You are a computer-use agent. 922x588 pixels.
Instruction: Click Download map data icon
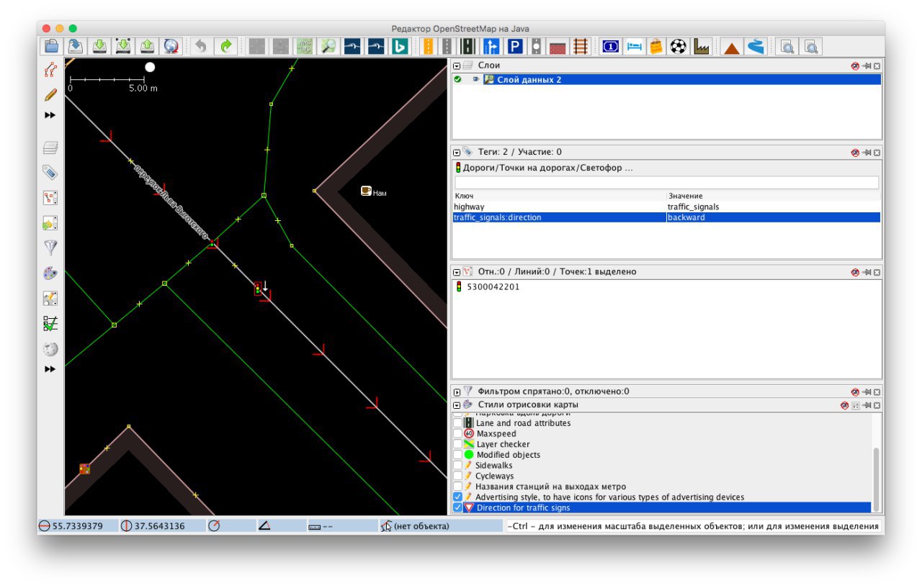[99, 46]
